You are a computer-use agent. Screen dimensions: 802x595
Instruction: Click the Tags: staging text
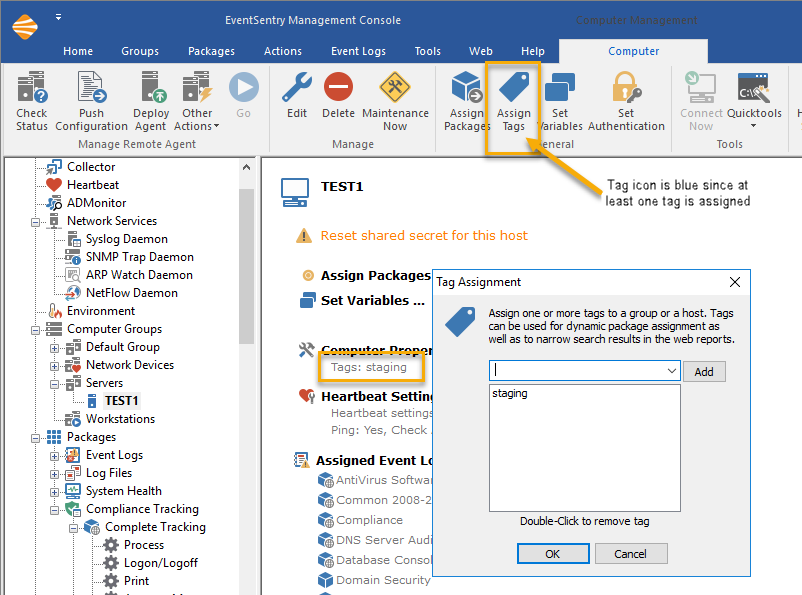pyautogui.click(x=369, y=367)
